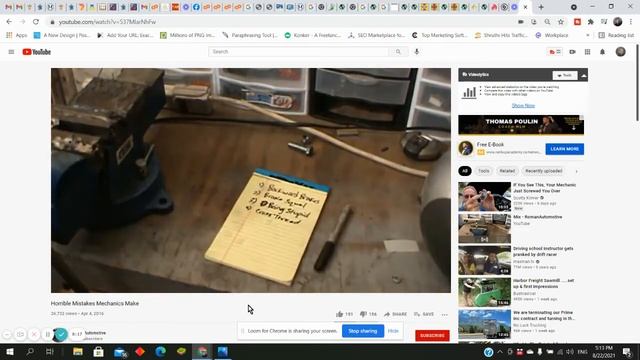Open the video more actions ellipsis

[444, 314]
